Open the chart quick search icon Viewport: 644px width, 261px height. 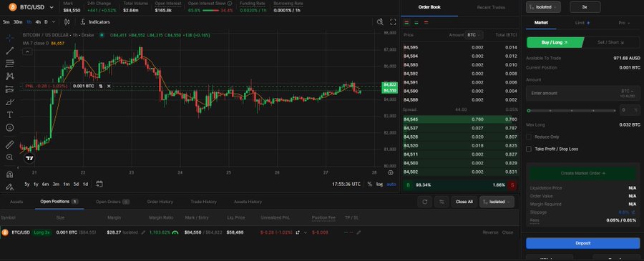pyautogui.click(x=381, y=21)
